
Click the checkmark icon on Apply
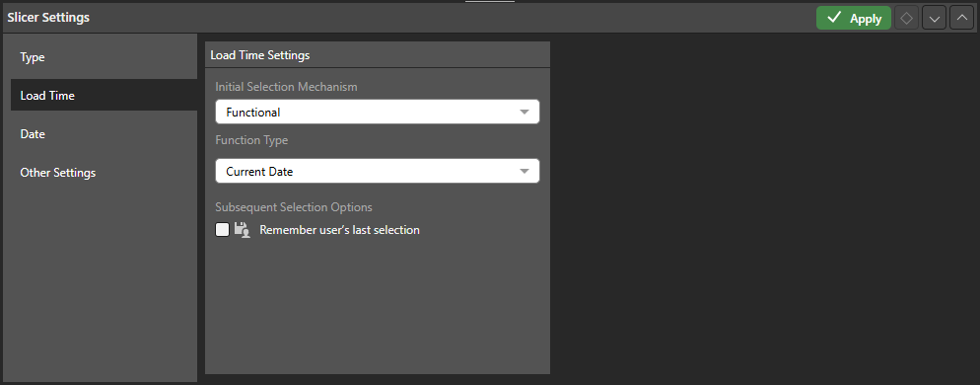point(834,18)
